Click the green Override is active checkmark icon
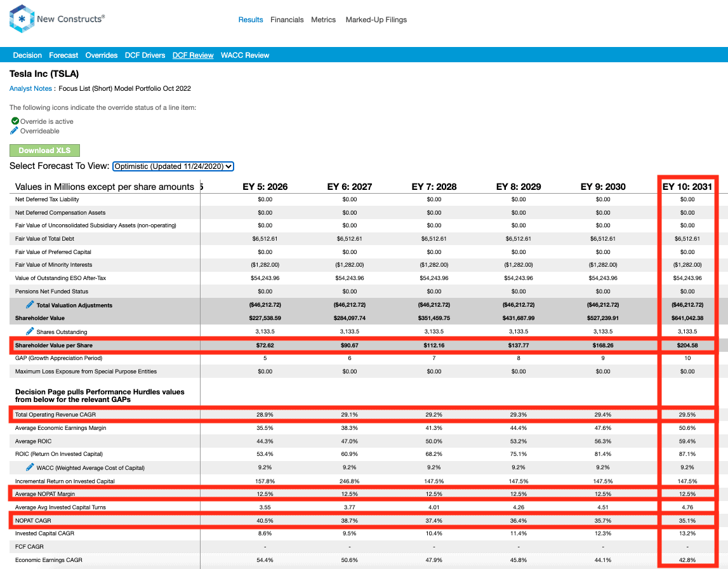The width and height of the screenshot is (728, 569). click(x=15, y=121)
